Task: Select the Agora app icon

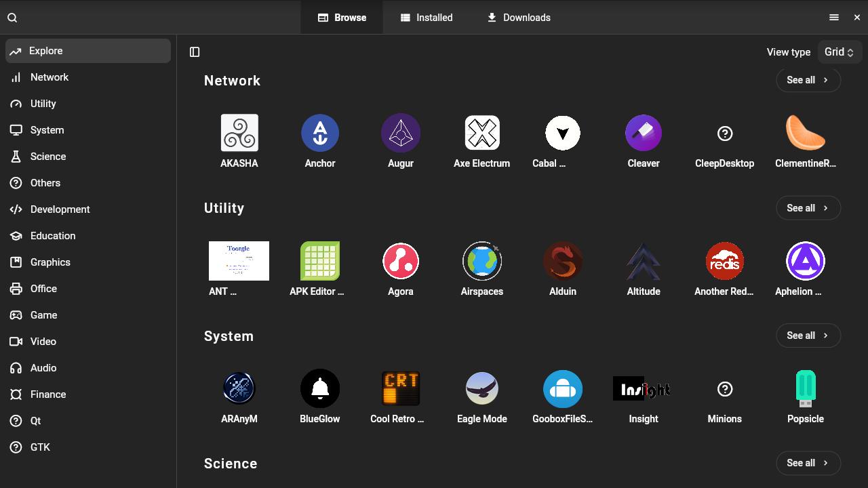Action: point(401,261)
